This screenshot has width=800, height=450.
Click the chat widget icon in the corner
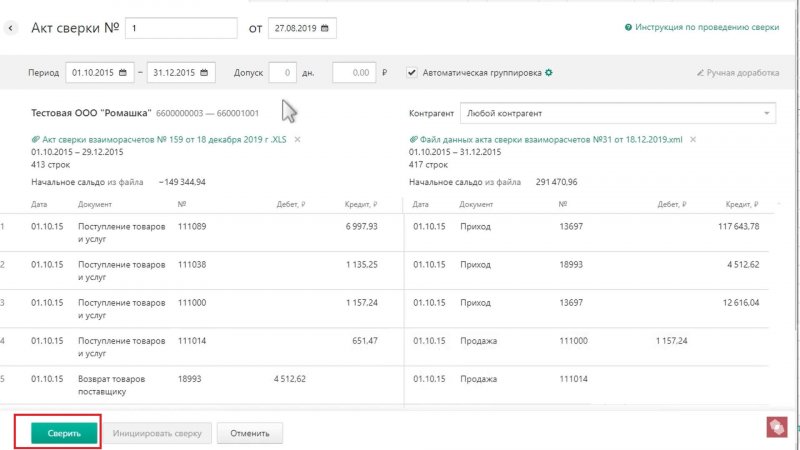(x=776, y=427)
